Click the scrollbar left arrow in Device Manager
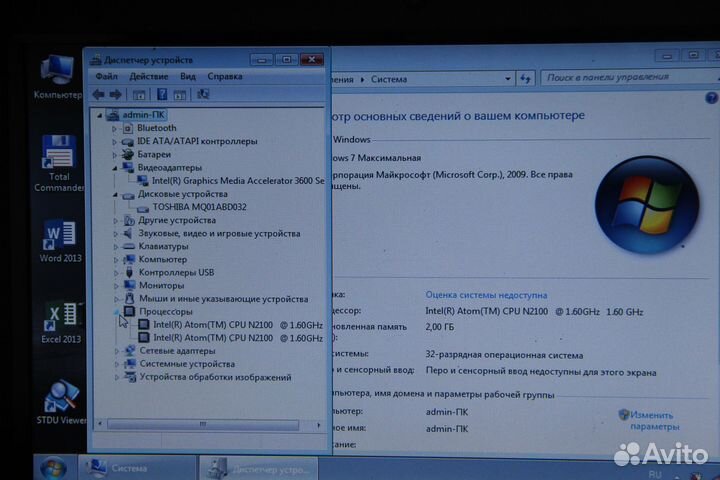720x480 pixels. (100, 424)
